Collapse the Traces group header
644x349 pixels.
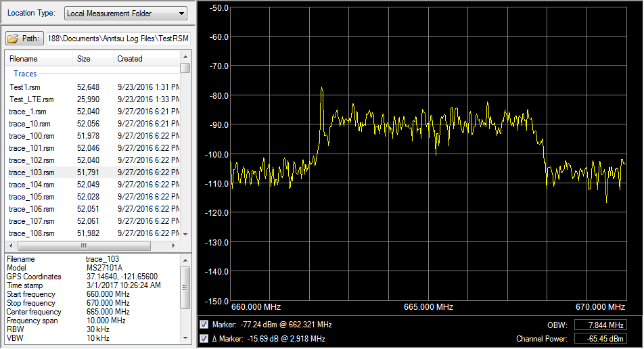(26, 74)
